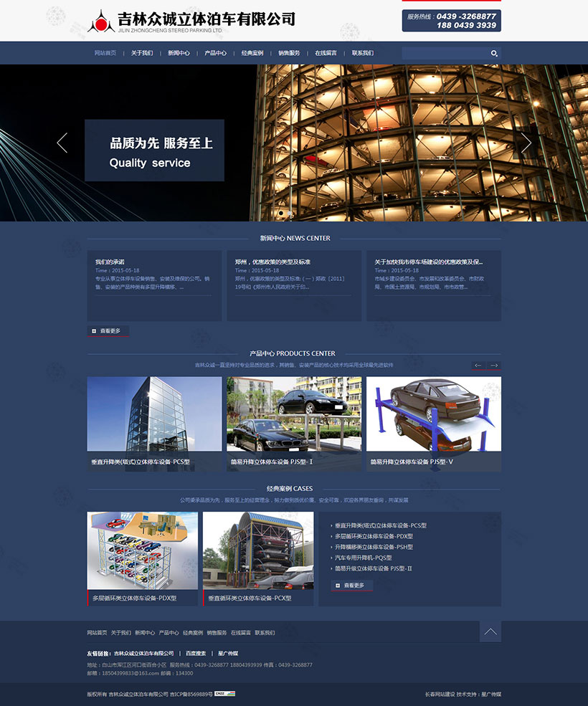This screenshot has width=588, height=706.
Task: Advance to next banner slide arrow
Action: pos(526,143)
